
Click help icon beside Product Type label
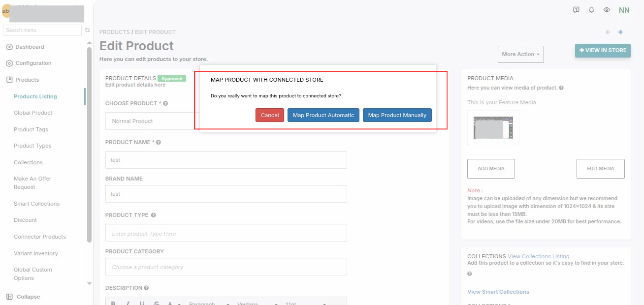tap(153, 215)
